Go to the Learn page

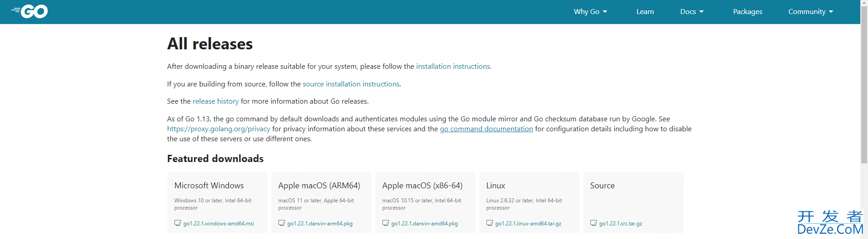coord(645,12)
